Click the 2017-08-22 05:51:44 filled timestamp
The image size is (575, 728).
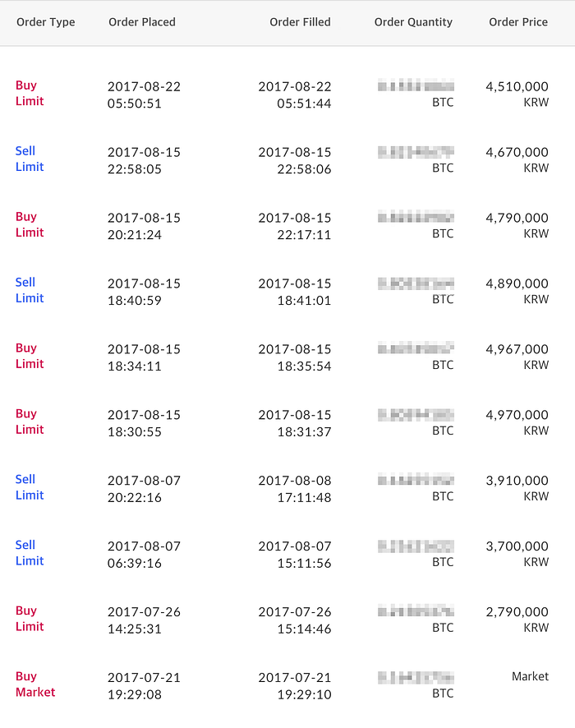point(295,94)
